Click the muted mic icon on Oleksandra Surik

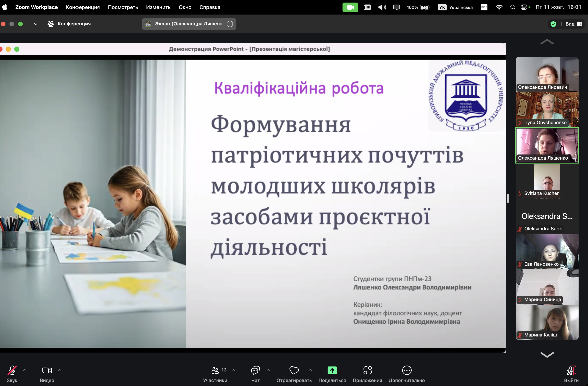pyautogui.click(x=520, y=229)
